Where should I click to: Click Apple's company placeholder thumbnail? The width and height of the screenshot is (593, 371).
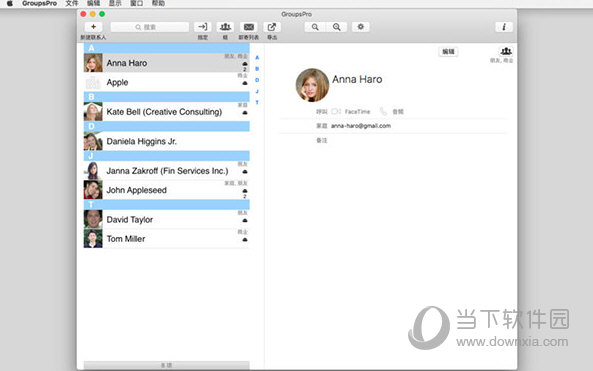(93, 82)
